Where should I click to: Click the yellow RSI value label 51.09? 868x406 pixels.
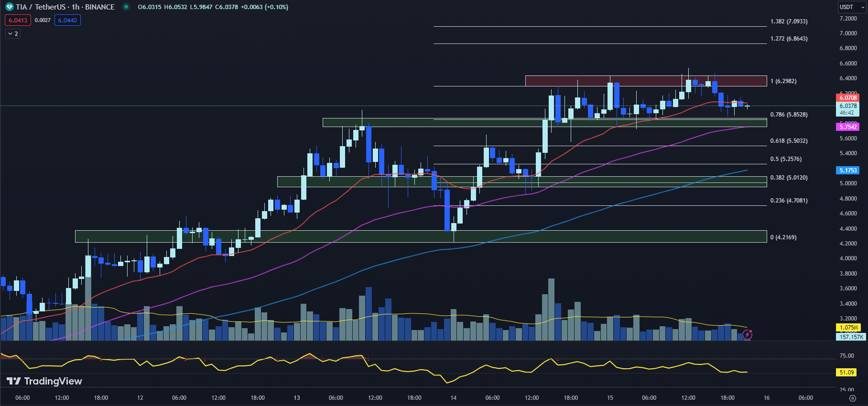click(846, 373)
